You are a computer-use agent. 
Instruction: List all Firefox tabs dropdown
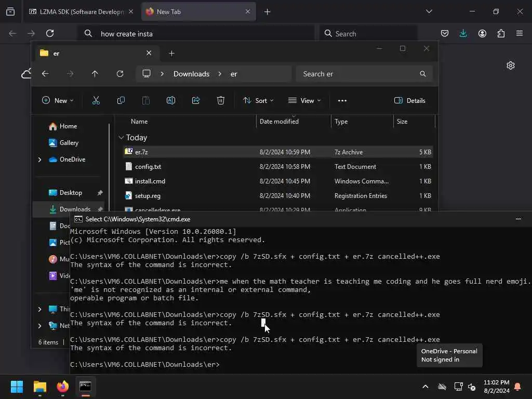[429, 11]
